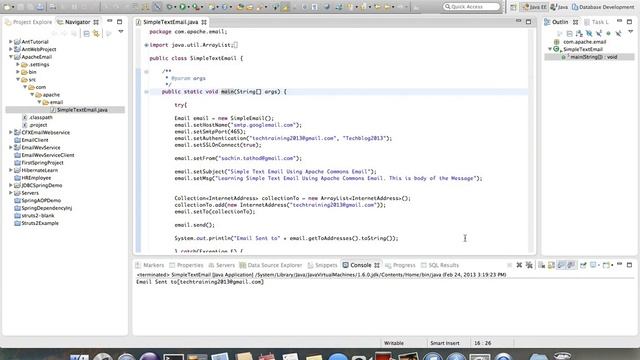Toggle Hide Non-Public Members in the Outline toolbar
Viewport: 640px width, 360px height.
pos(609,33)
